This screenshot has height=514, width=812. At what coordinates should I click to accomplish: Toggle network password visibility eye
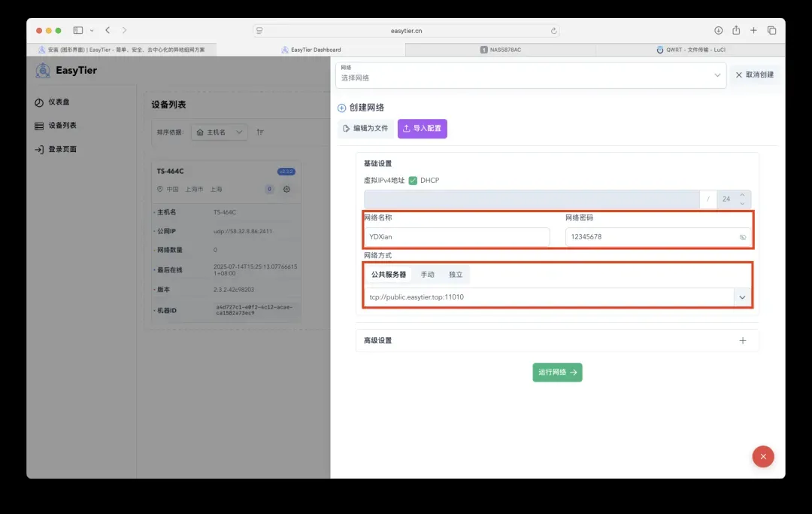(742, 237)
